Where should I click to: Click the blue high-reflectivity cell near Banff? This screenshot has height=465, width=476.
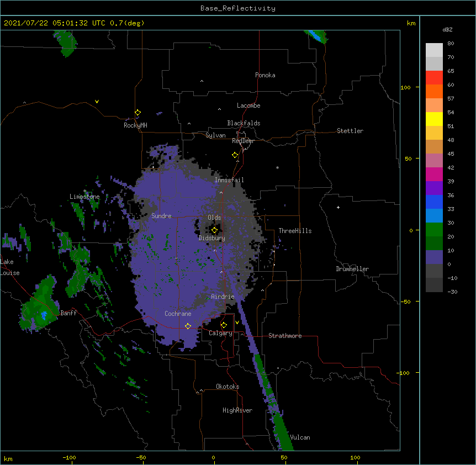tap(44, 315)
